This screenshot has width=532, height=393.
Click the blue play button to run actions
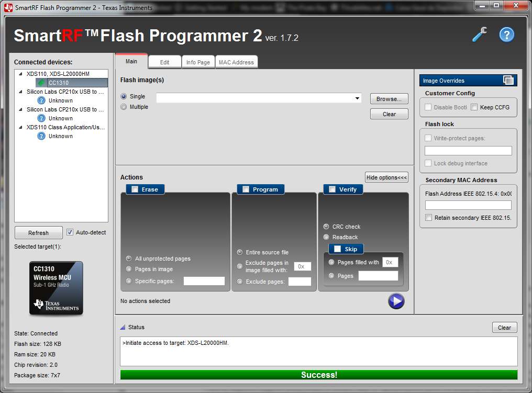coord(396,301)
